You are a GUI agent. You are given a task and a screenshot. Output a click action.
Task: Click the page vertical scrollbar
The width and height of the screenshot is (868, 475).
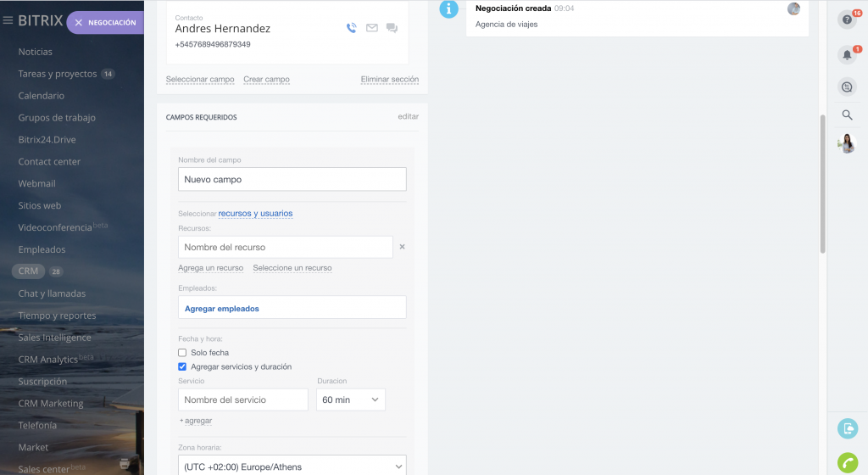[x=821, y=182]
